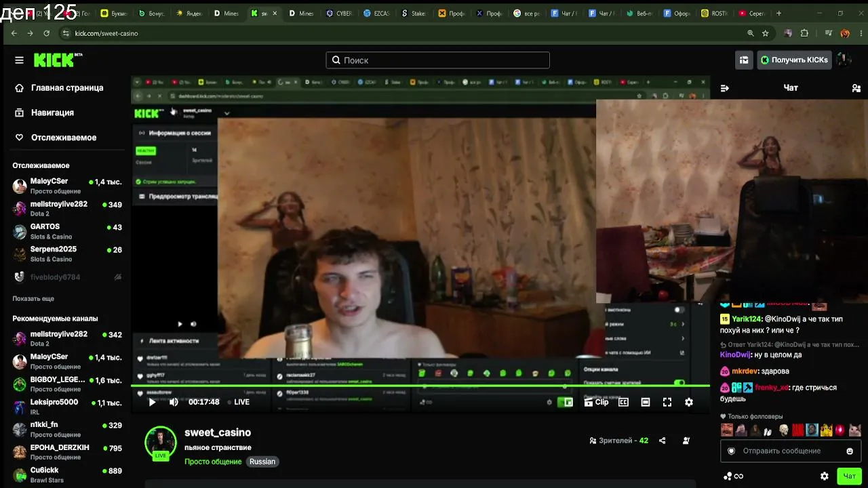Mute the stream audio
Screen dimensions: 868x488
pyautogui.click(x=174, y=402)
